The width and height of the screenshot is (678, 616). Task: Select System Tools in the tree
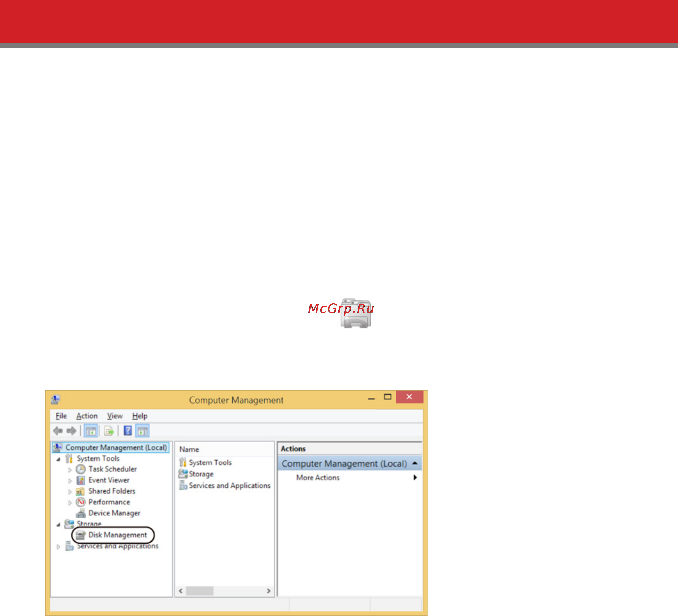pos(98,458)
